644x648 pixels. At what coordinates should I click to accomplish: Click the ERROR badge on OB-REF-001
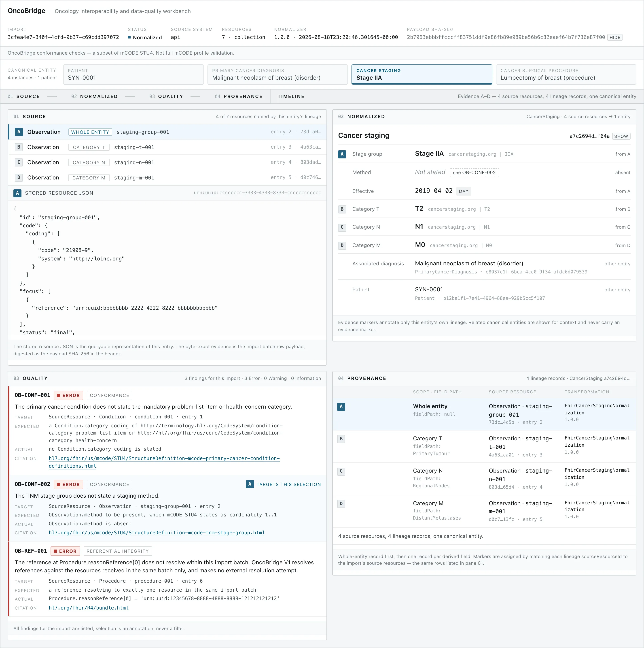pos(65,551)
